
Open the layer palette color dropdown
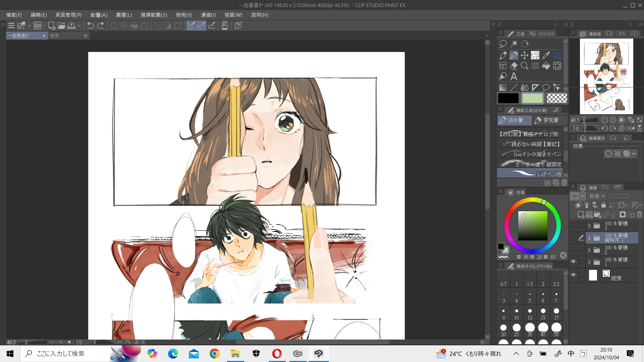pos(578,196)
